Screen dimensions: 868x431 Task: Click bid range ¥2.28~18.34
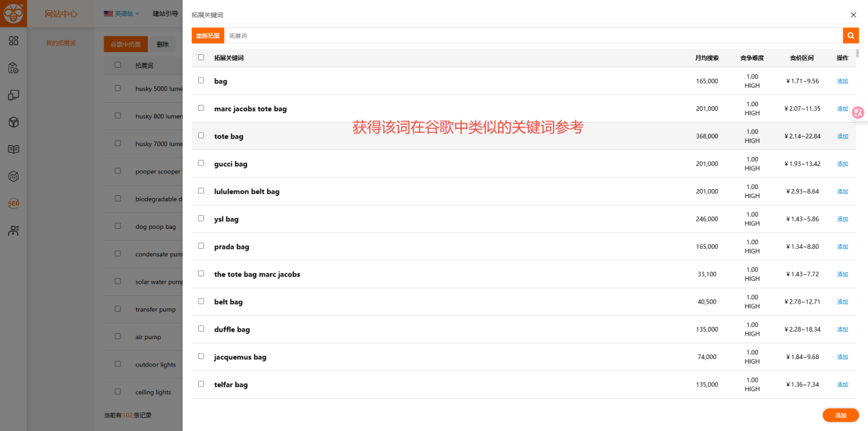click(802, 330)
